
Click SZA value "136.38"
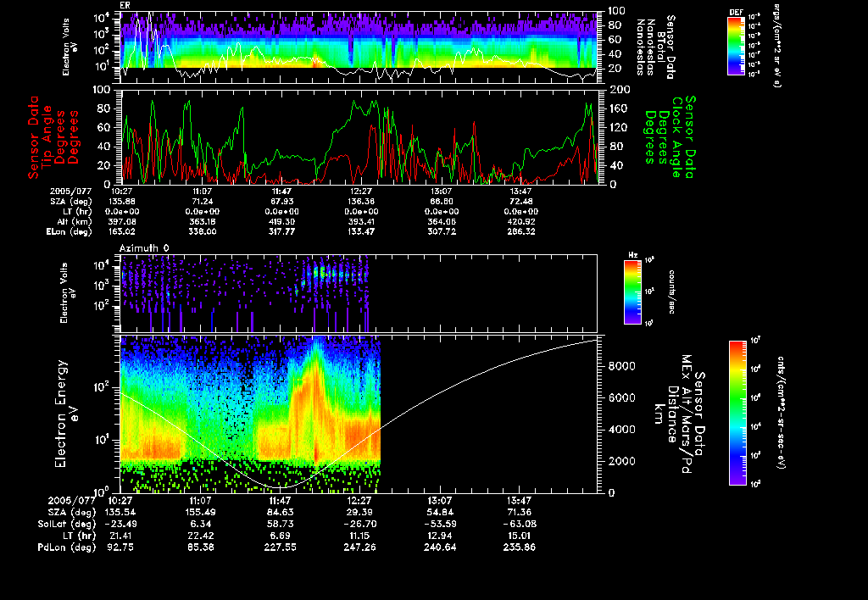361,202
